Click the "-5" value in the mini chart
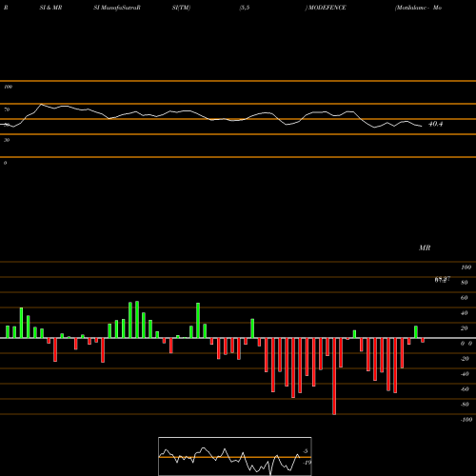Image resolution: width=476 pixels, height=476 pixels. (x=305, y=451)
